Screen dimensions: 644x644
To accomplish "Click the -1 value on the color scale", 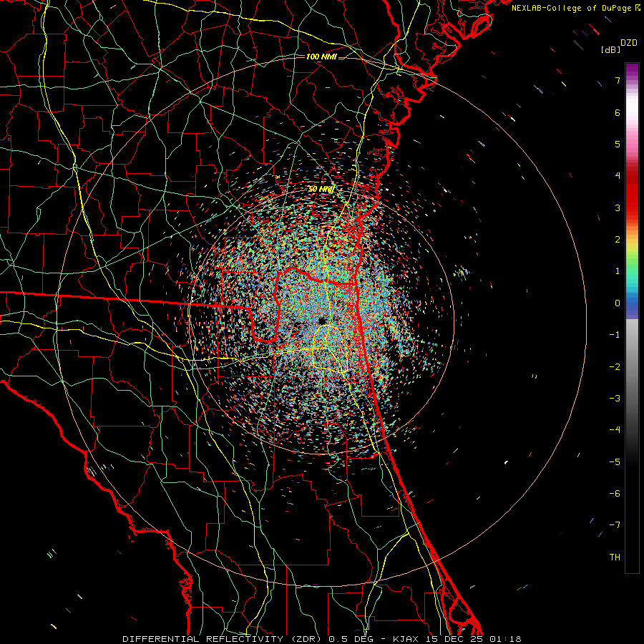I will (x=615, y=335).
